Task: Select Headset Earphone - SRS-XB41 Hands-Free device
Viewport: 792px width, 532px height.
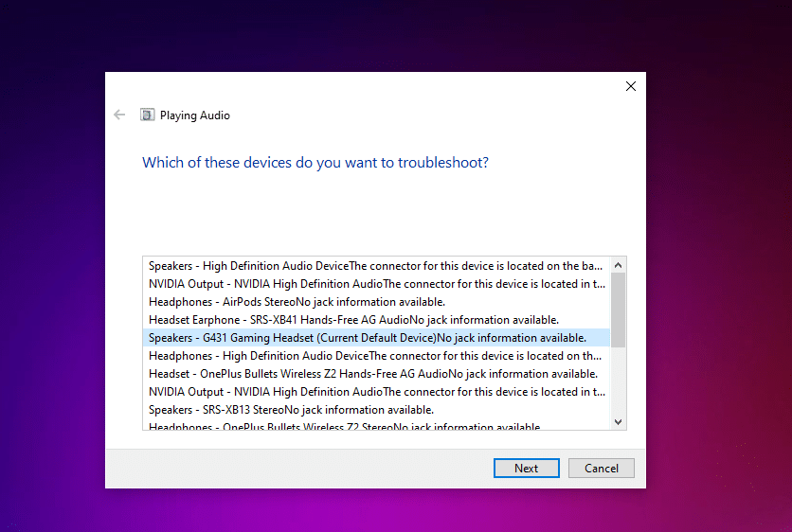Action: pyautogui.click(x=376, y=320)
